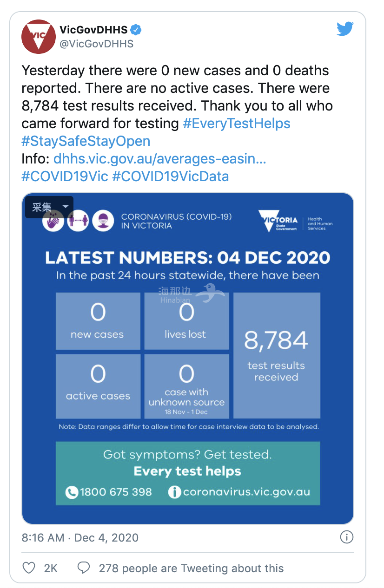Like the tweet with heart icon
384x588 pixels.
[29, 568]
